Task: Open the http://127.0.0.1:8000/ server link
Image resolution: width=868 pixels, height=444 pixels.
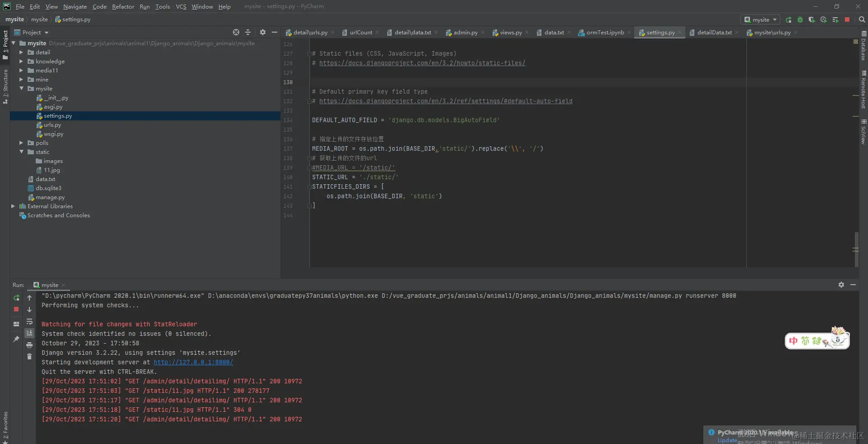Action: [193, 362]
